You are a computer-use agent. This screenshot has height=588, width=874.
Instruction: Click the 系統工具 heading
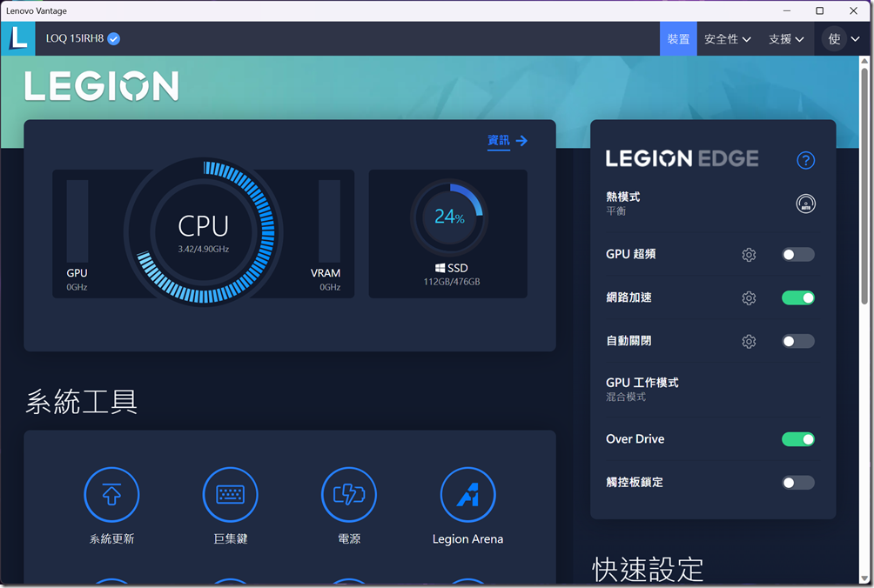[81, 402]
